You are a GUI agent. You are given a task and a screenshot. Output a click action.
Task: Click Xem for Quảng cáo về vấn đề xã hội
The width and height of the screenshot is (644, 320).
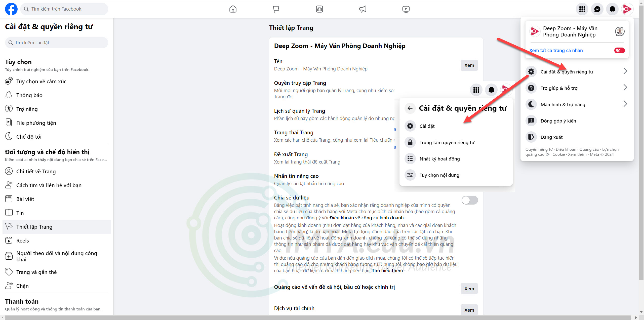coord(469,289)
